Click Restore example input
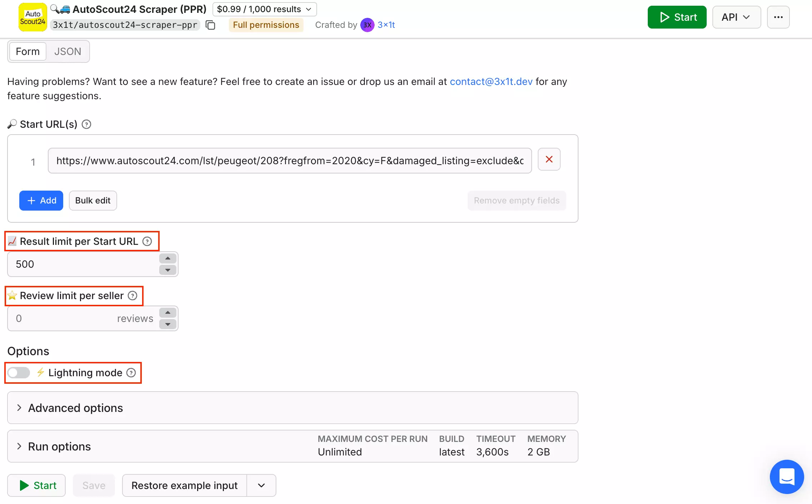The height and width of the screenshot is (504, 812). (x=185, y=485)
